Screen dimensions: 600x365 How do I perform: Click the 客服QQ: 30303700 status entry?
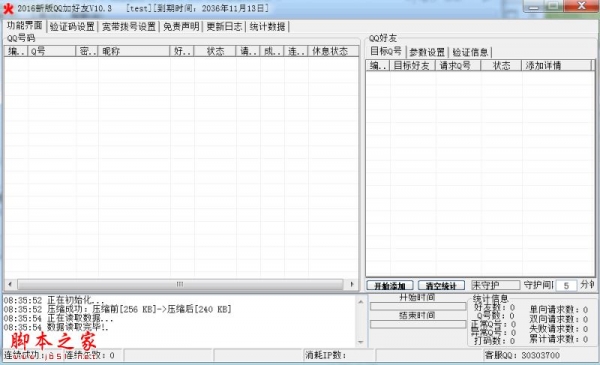point(522,355)
